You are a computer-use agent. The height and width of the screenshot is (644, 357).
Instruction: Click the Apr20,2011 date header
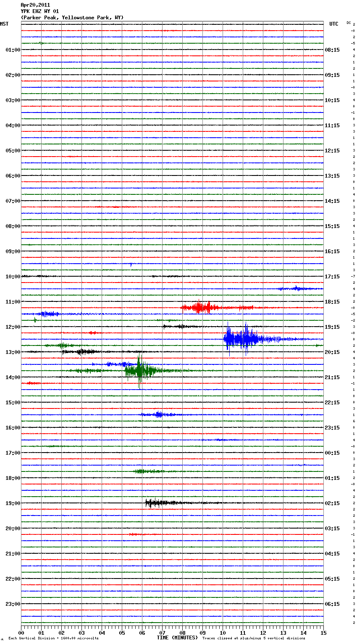point(35,5)
